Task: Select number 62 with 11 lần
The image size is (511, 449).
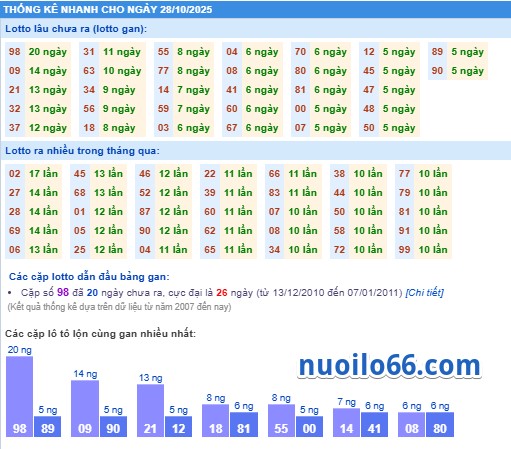Action: tap(210, 231)
